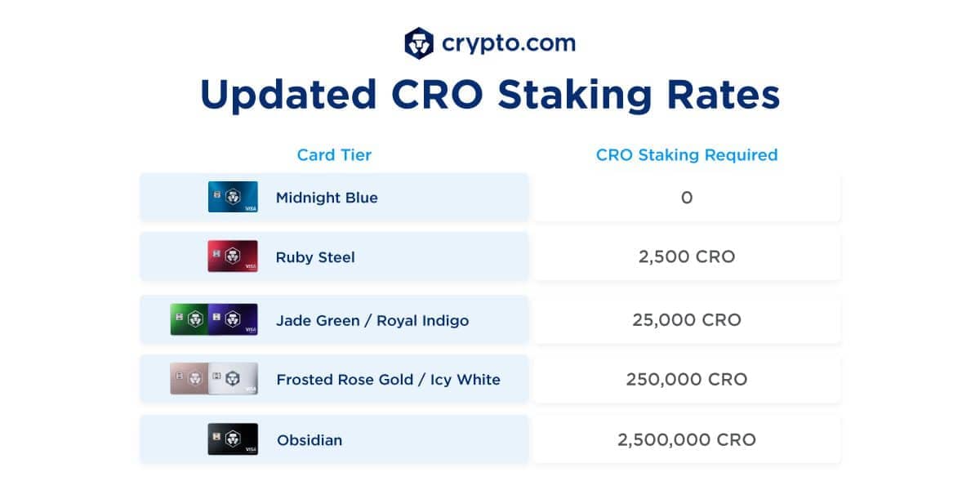Click the 2,500 CRO staking value
Screen dimensions: 980x490
687,257
